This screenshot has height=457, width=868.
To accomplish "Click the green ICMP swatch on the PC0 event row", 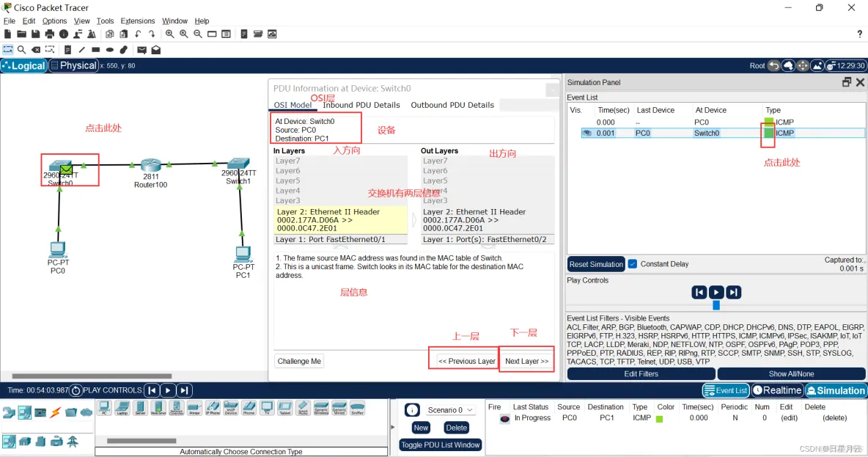I will [x=769, y=122].
